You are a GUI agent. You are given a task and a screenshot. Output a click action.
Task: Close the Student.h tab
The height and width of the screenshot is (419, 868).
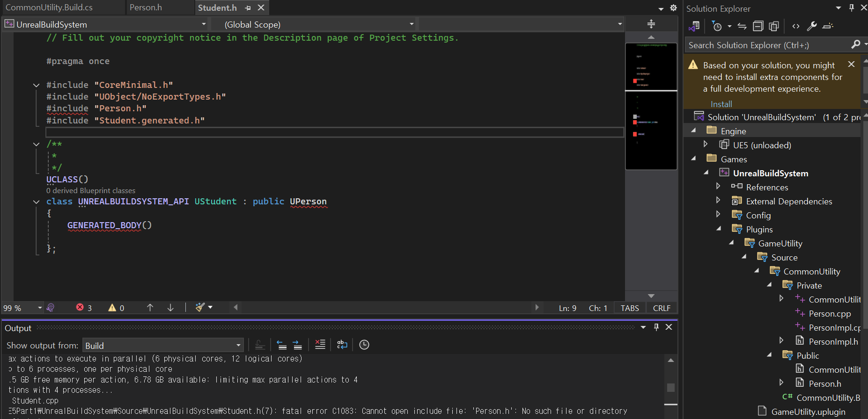(x=261, y=7)
